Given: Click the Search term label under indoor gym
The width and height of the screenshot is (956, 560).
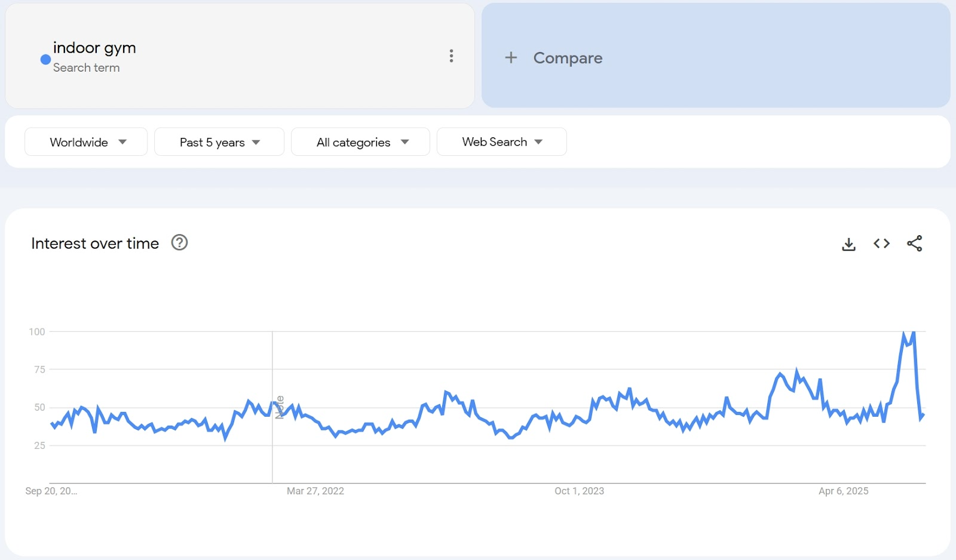Looking at the screenshot, I should click(86, 68).
